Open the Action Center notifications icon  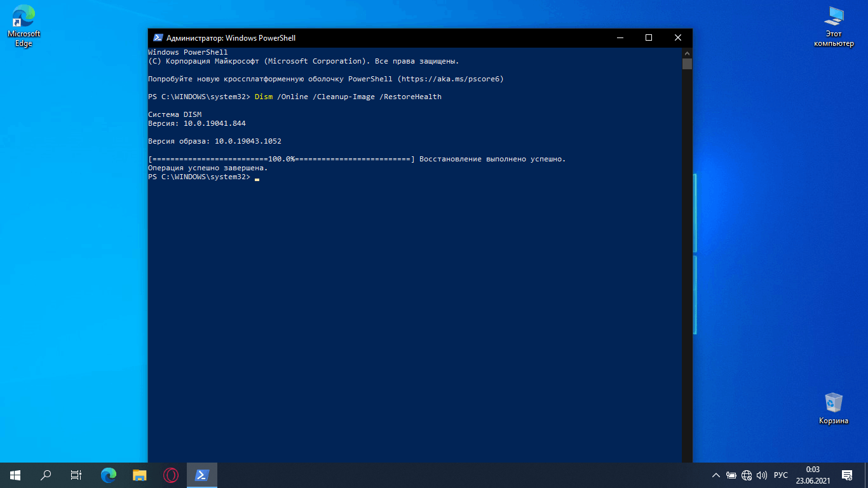point(847,475)
